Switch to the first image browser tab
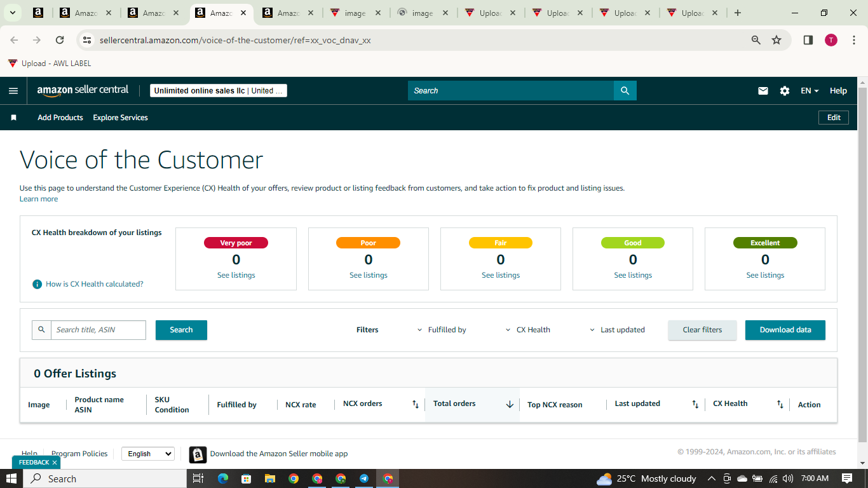The image size is (868, 488). tap(355, 13)
